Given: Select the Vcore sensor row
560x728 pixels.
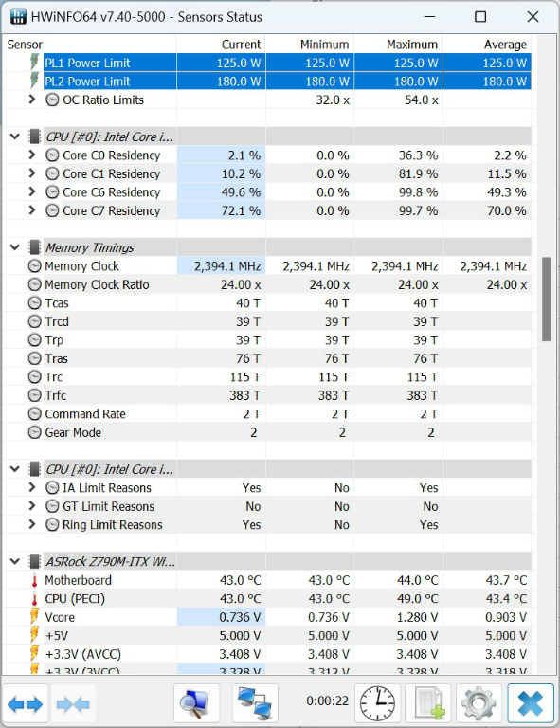Looking at the screenshot, I should click(x=267, y=617).
